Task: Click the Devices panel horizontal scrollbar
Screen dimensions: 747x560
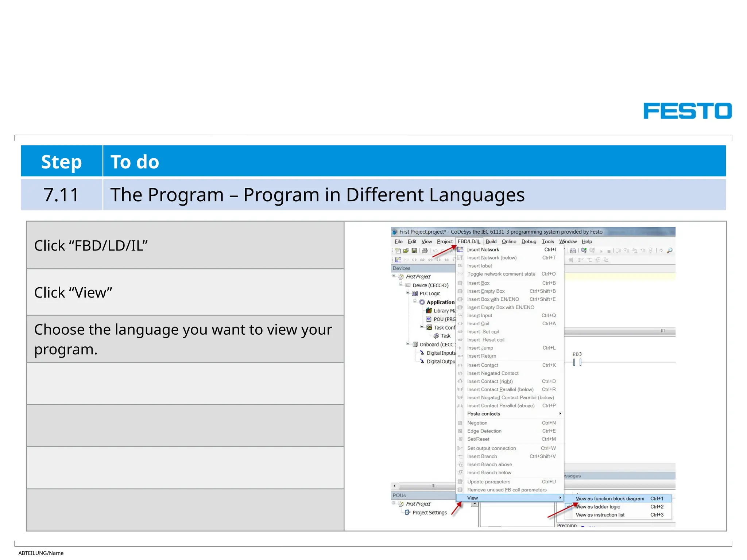Action: [427, 486]
